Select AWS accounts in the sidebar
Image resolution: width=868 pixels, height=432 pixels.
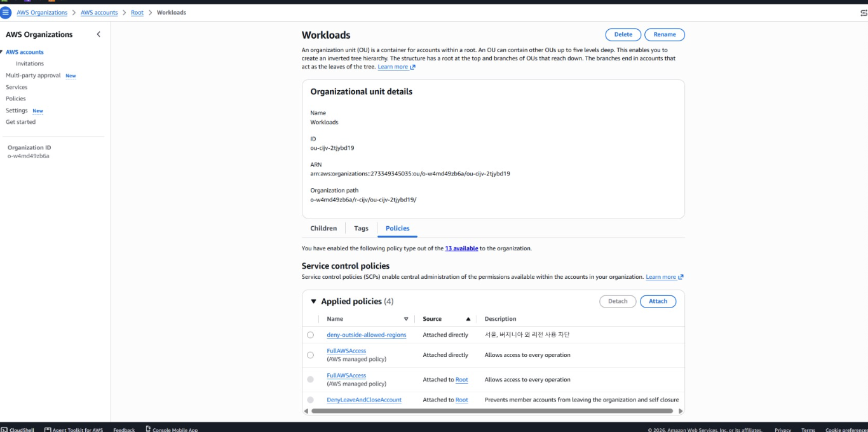(25, 52)
